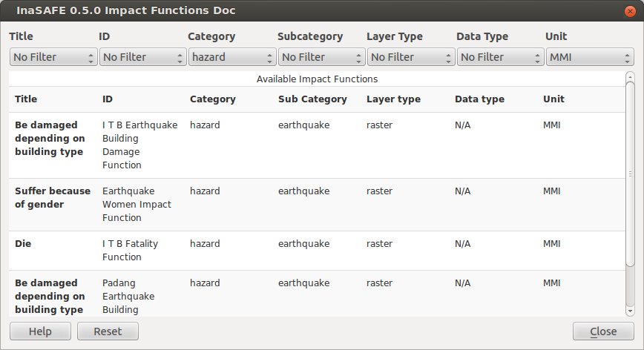
Task: Click 'hazard' in the Padang Earthquake row
Action: [x=205, y=283]
